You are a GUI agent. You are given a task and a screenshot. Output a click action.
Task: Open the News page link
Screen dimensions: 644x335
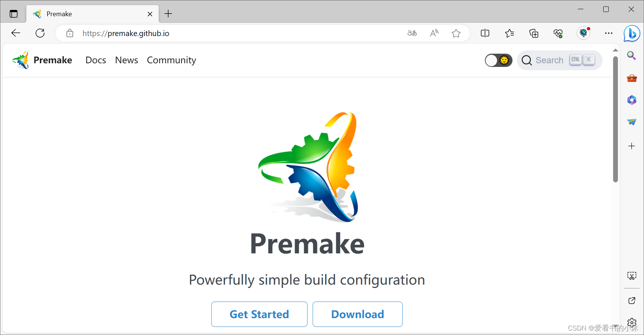coord(126,60)
